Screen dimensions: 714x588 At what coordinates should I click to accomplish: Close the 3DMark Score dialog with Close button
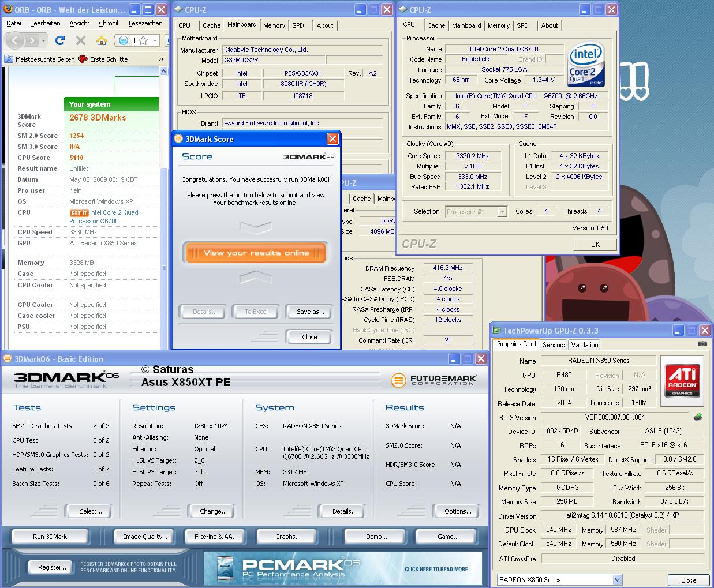pos(309,337)
